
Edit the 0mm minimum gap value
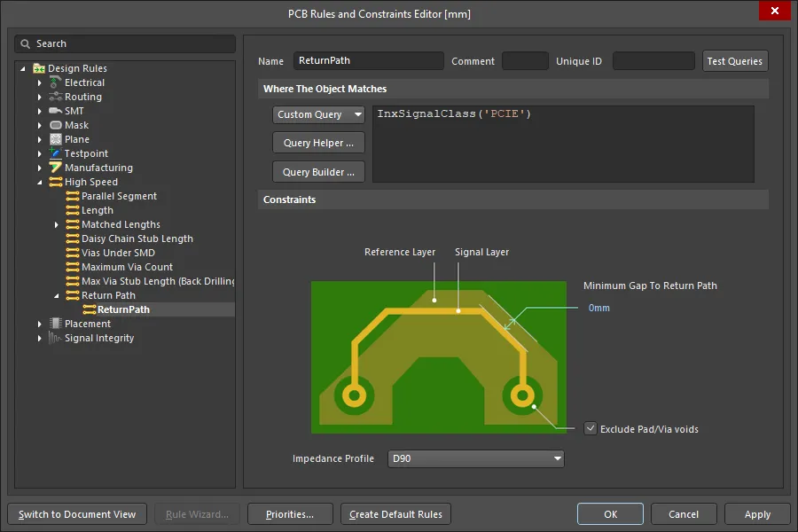click(x=599, y=308)
